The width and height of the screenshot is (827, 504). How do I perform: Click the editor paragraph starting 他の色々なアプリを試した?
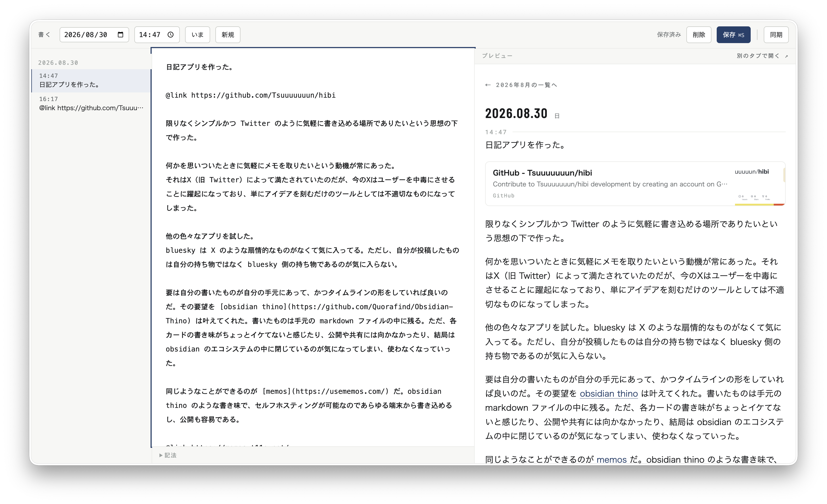(x=312, y=250)
